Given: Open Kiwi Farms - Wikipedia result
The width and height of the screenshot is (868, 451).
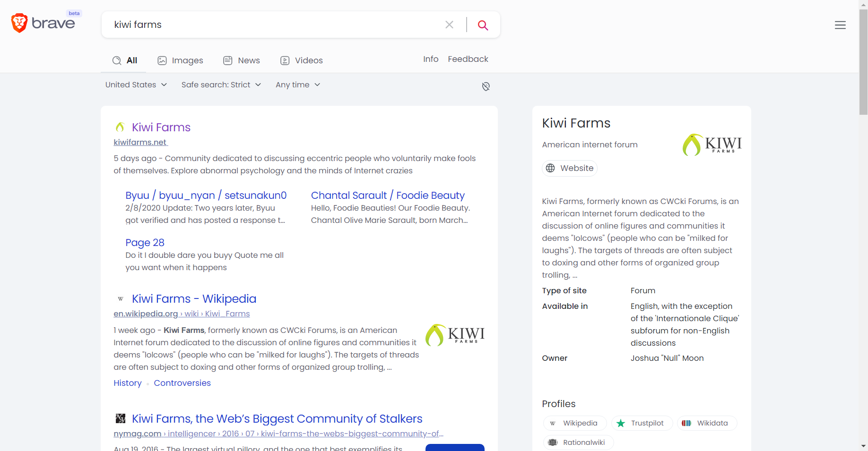Looking at the screenshot, I should pyautogui.click(x=194, y=299).
